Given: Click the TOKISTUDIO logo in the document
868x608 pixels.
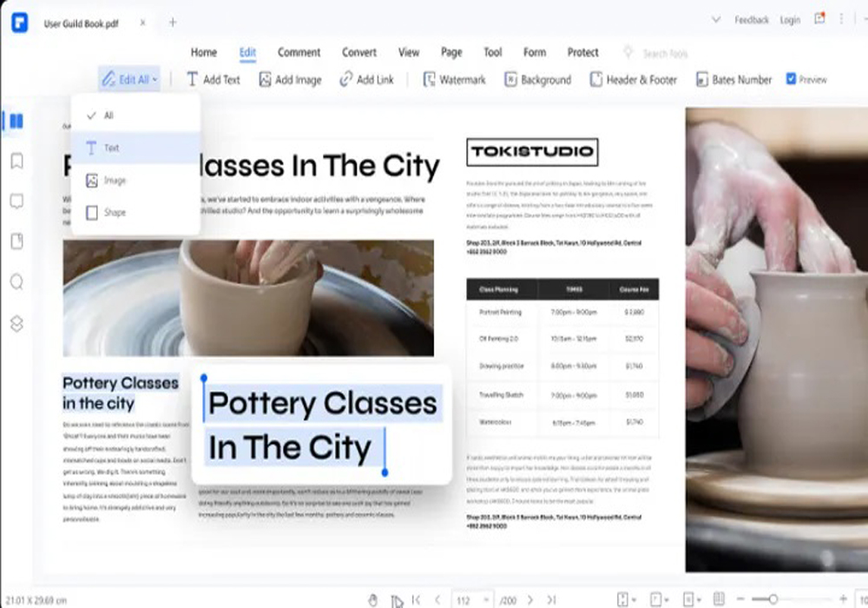Looking at the screenshot, I should pos(532,152).
